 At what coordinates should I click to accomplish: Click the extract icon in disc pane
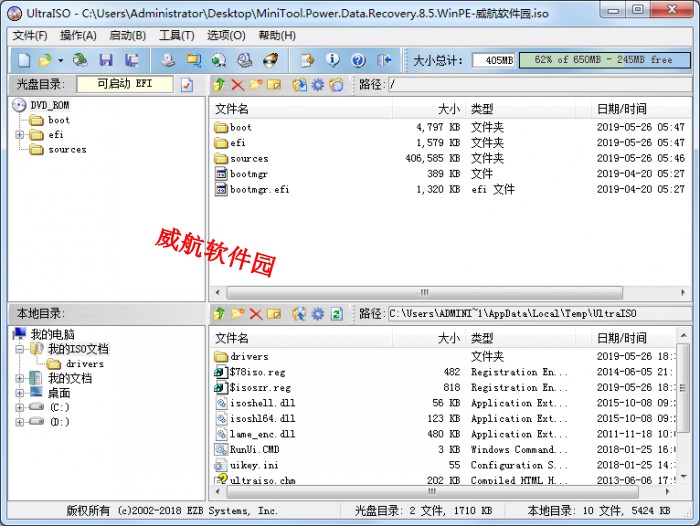[x=300, y=84]
